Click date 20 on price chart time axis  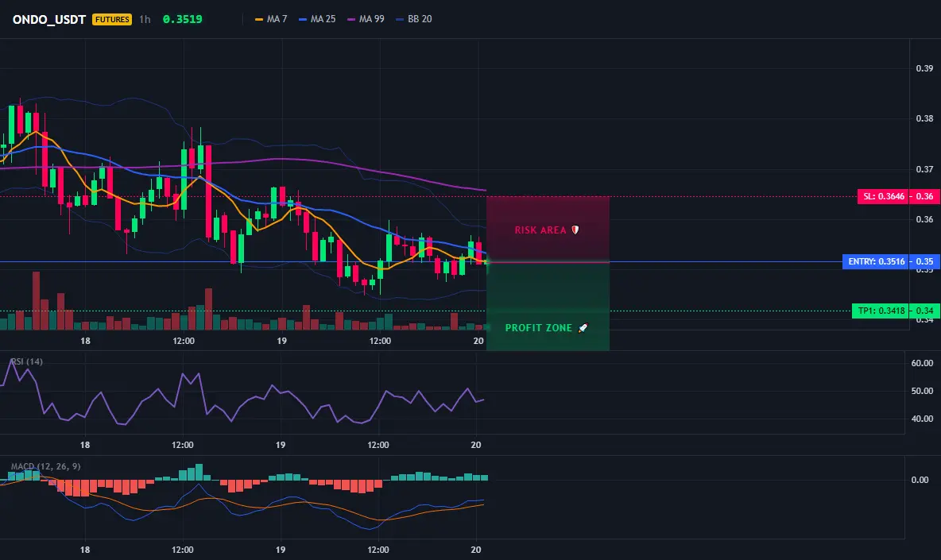pyautogui.click(x=478, y=341)
